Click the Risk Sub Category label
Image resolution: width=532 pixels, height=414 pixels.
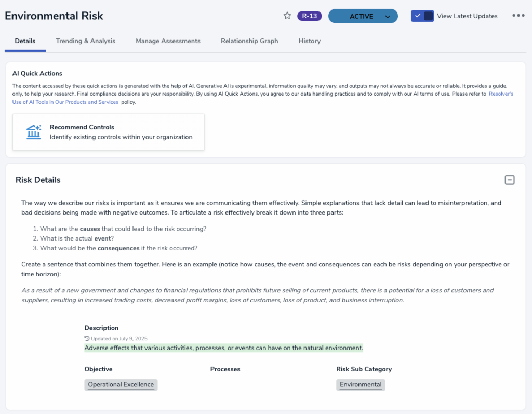coord(364,369)
